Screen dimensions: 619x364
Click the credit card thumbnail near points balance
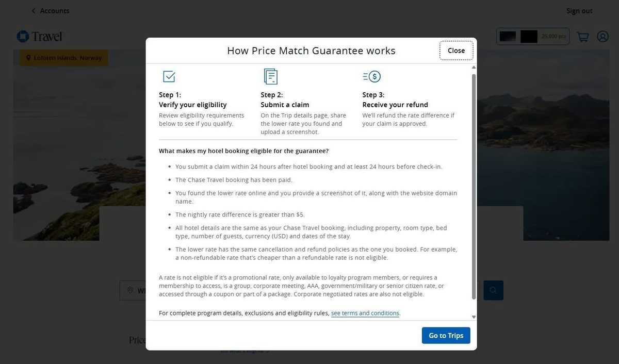click(x=508, y=36)
